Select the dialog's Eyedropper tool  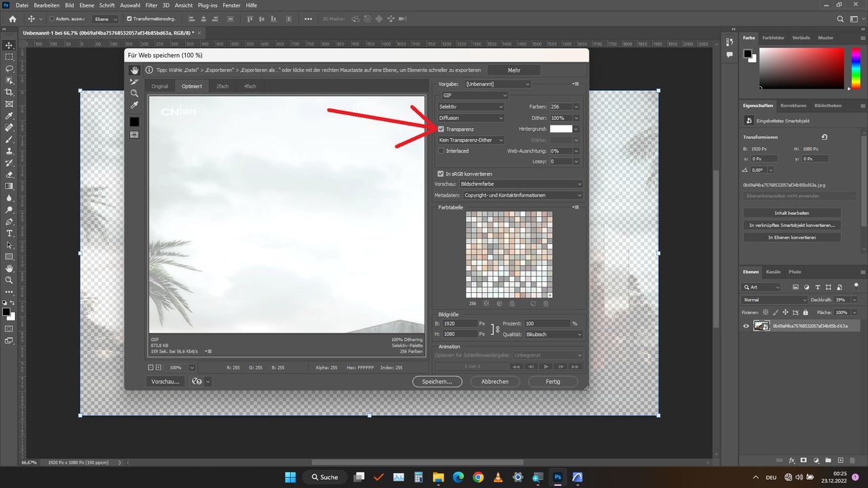click(x=134, y=106)
